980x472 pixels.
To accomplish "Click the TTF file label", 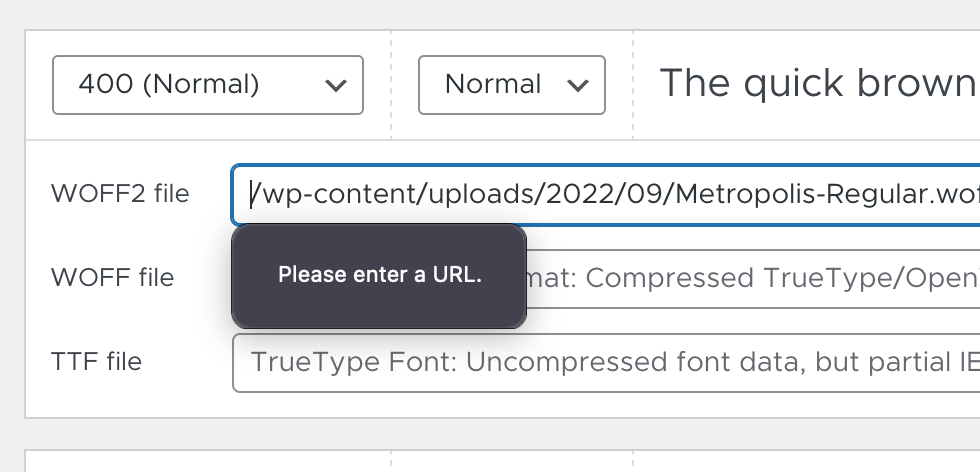I will point(96,361).
